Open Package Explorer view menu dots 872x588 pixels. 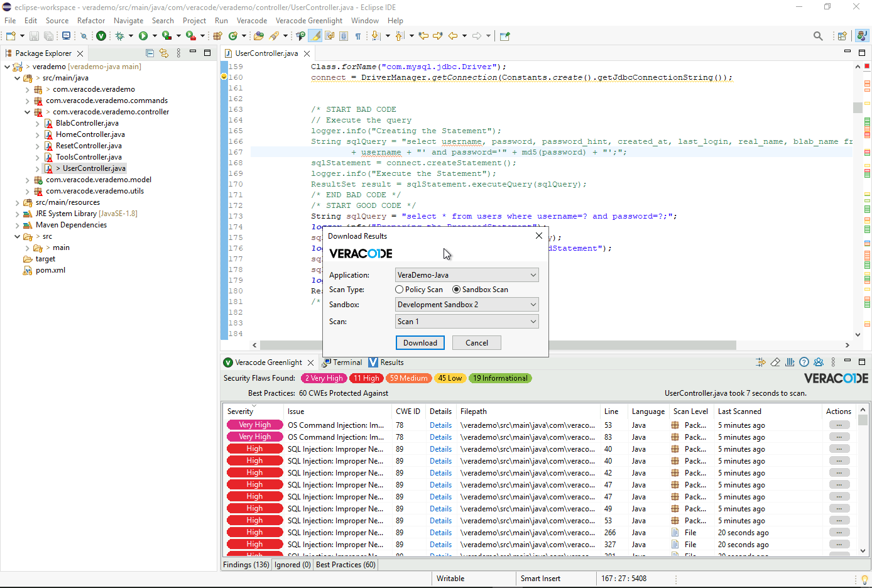pyautogui.click(x=178, y=53)
